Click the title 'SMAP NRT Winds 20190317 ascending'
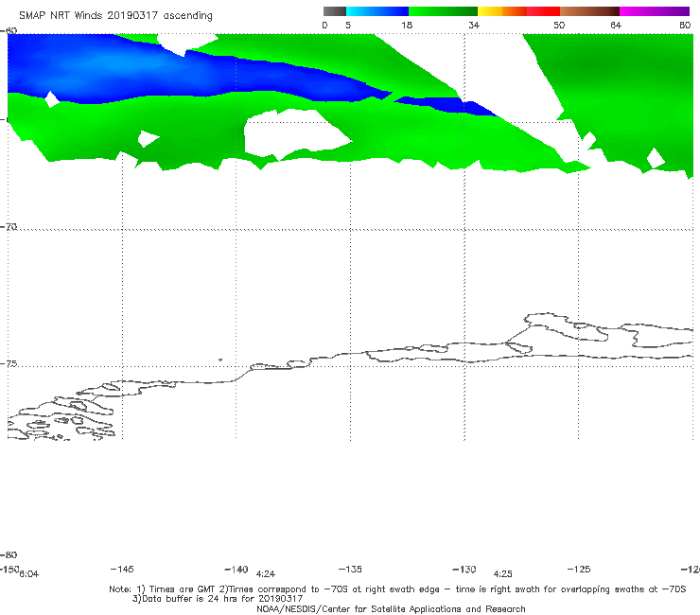The image size is (700, 615). tap(115, 16)
